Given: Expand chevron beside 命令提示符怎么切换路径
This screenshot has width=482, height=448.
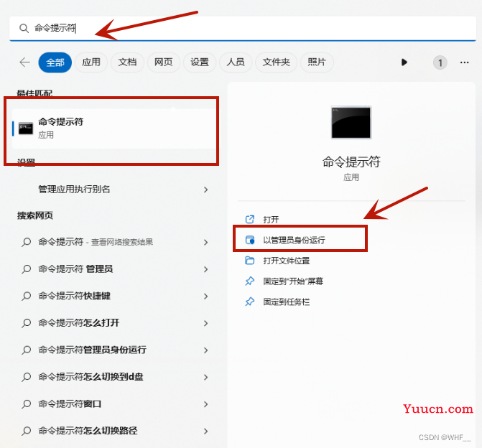Looking at the screenshot, I should 205,431.
